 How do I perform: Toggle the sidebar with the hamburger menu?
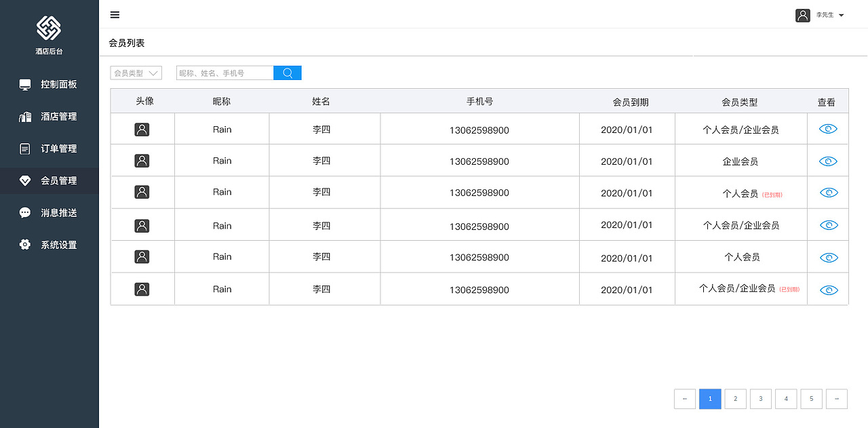point(115,14)
